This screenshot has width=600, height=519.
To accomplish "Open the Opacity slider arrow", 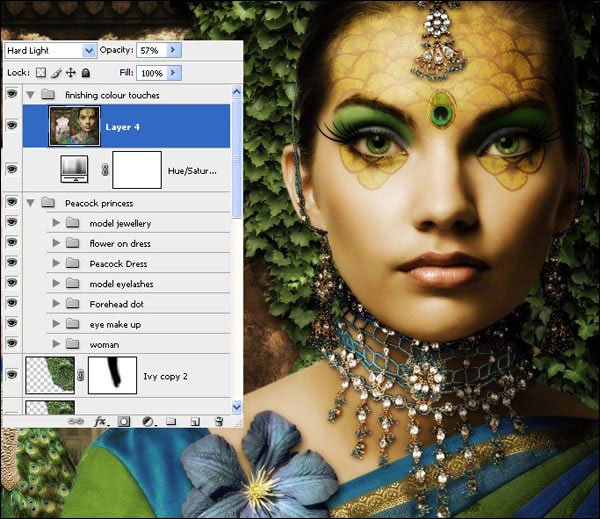I will coord(173,50).
